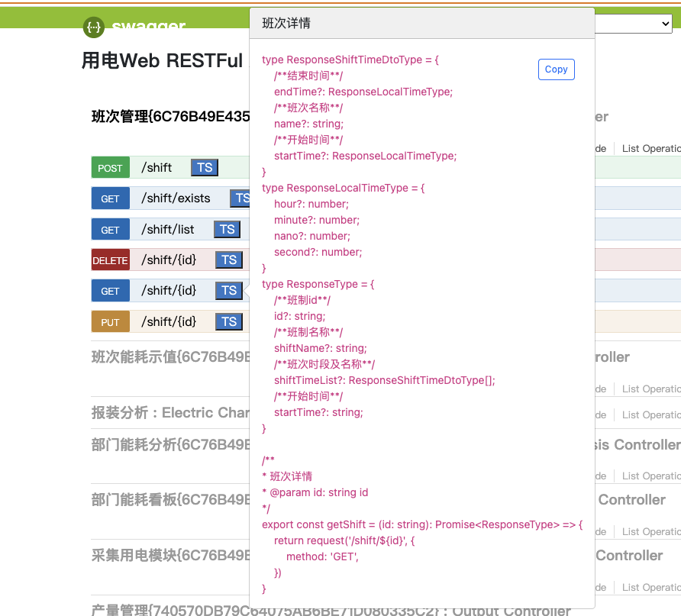
Task: Expand the 班次能耗示值 controller section
Action: (x=171, y=356)
